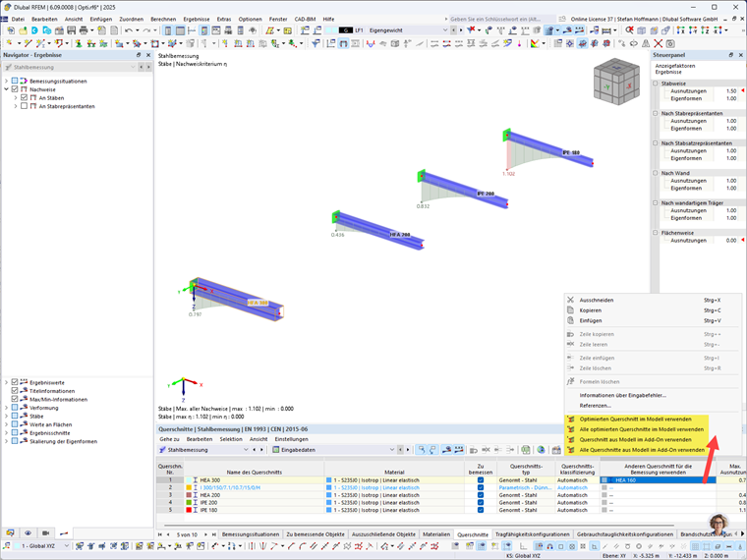
Task: Toggle the An Stäben checkbox
Action: (24, 97)
